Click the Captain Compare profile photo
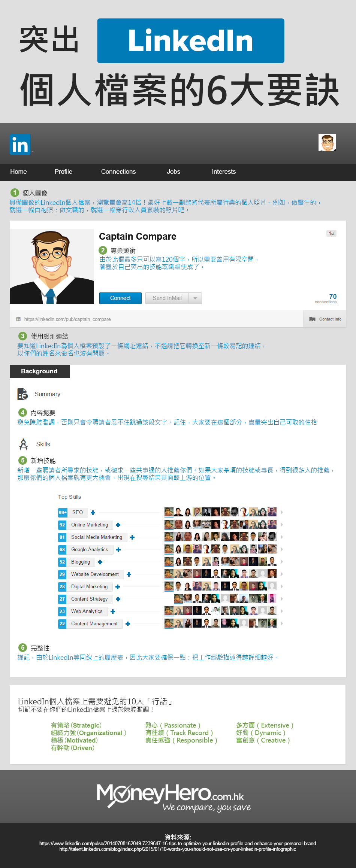This screenshot has width=356, height=868. [x=52, y=266]
